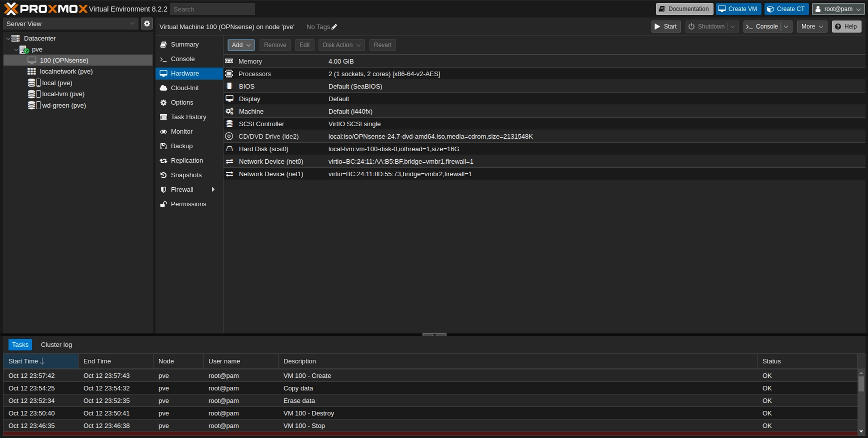Click the Create VM button
868x438 pixels.
tap(738, 9)
